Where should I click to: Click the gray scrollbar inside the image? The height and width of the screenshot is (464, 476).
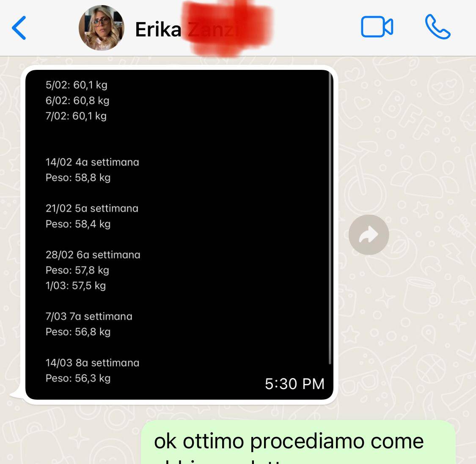(x=330, y=218)
